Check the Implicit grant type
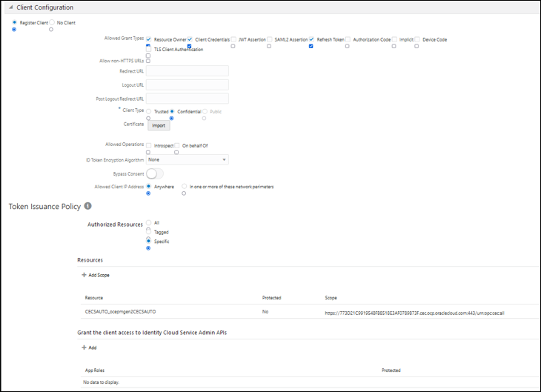 point(394,39)
